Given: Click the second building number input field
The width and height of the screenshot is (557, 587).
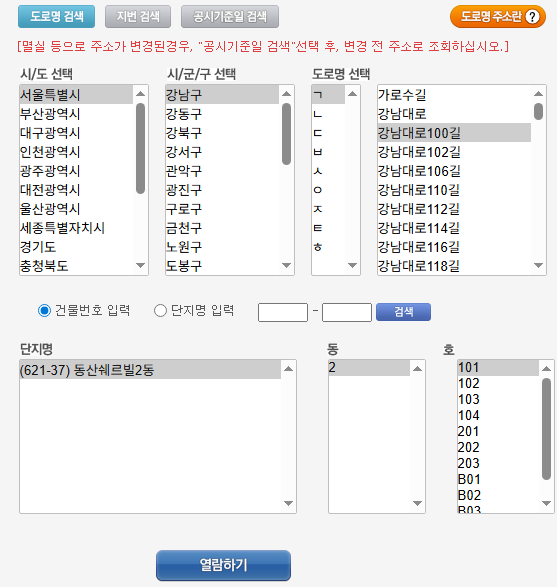Looking at the screenshot, I should pos(347,312).
